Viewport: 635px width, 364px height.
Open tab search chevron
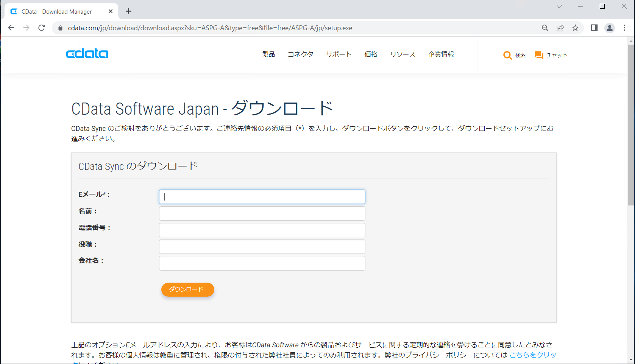tap(559, 6)
